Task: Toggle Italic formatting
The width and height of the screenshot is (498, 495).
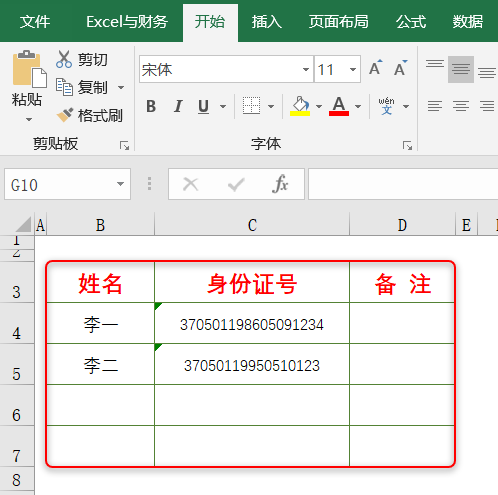Action: tap(178, 106)
